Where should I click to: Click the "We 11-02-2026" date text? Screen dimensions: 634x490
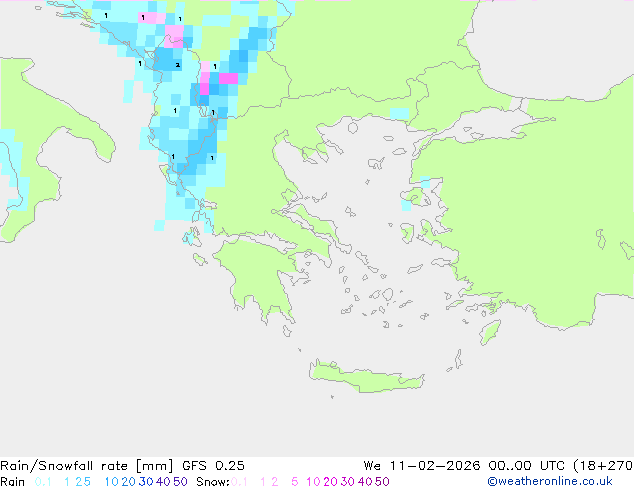[422, 466]
